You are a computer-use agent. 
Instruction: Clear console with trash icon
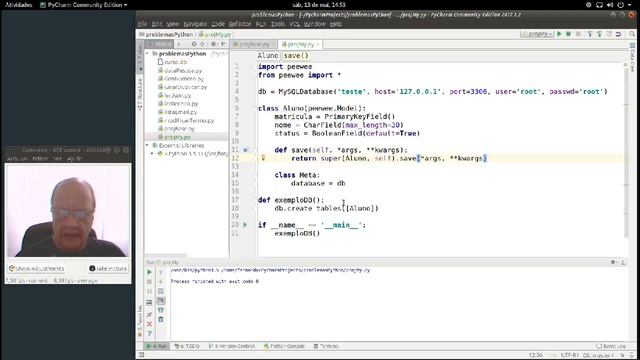point(161,320)
